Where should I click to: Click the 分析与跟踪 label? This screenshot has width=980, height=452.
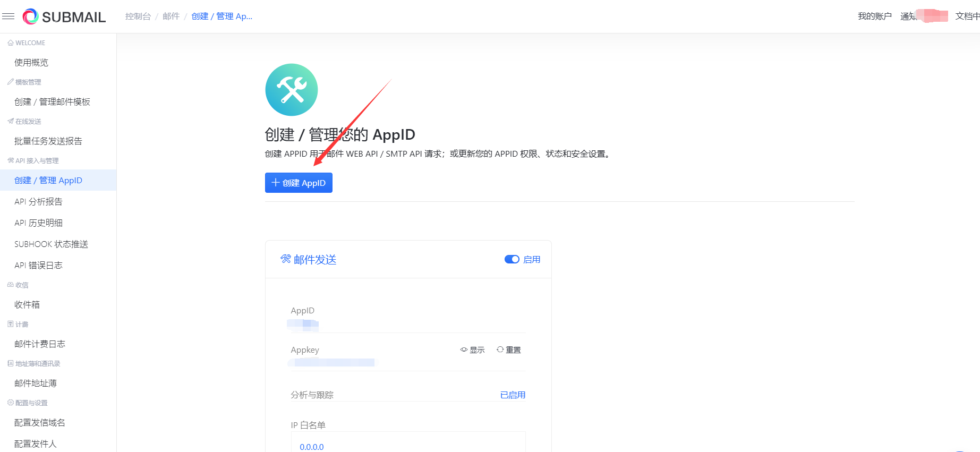[x=312, y=395]
